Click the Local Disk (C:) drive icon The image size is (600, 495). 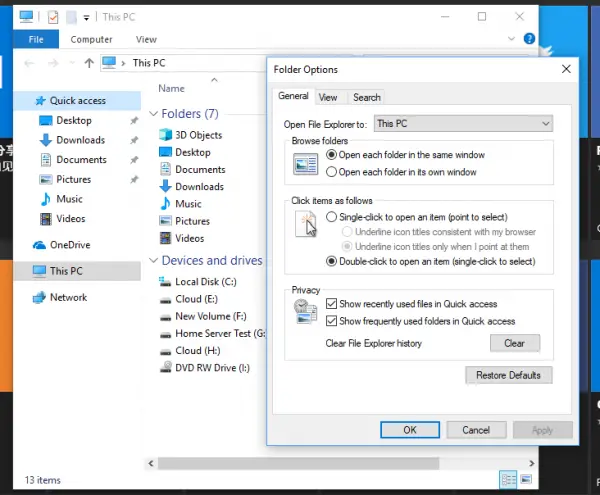(x=166, y=282)
